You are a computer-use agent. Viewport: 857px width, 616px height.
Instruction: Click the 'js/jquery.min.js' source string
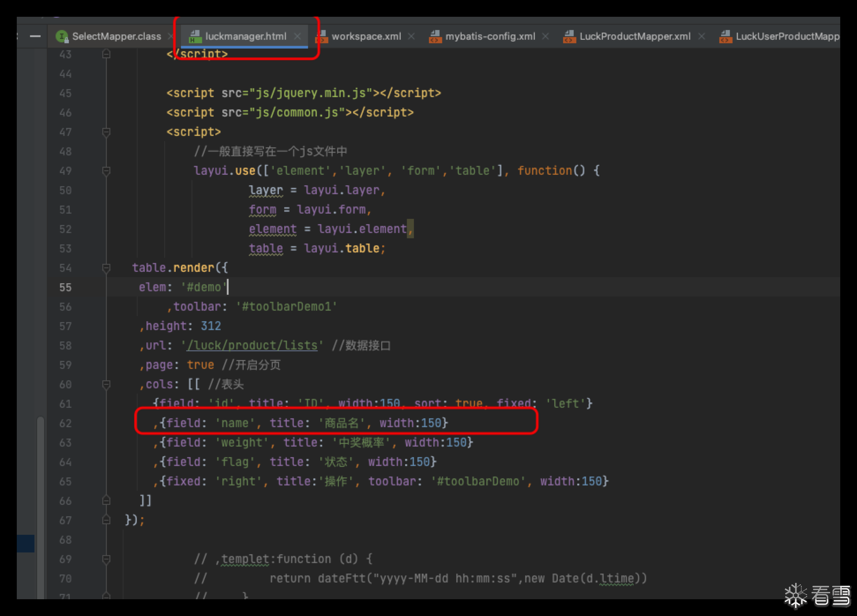click(311, 93)
